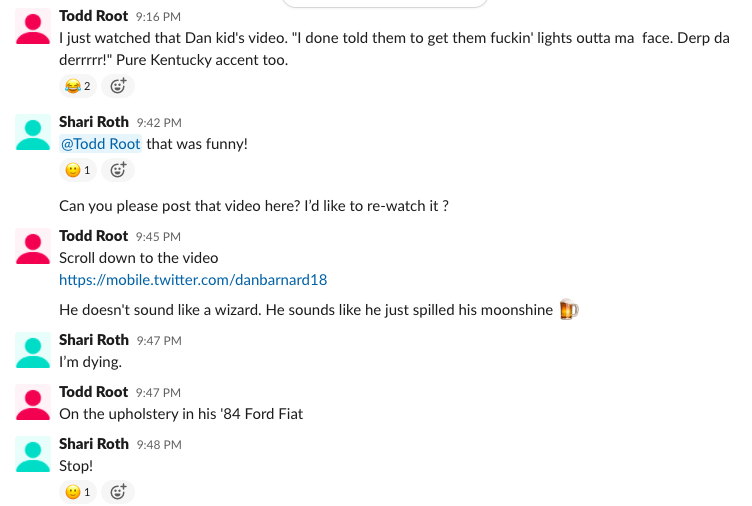Toggle the laughing emoji reaction with count 2
752x506 pixels.
78,86
